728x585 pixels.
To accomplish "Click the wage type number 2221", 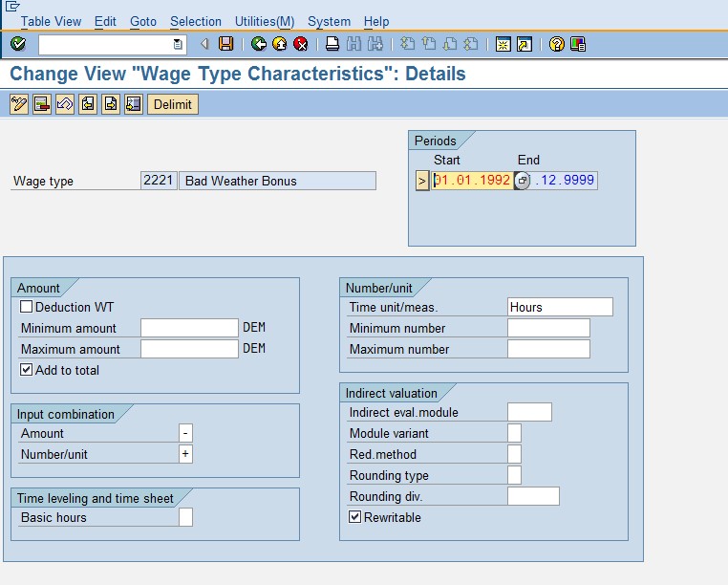I will coord(159,181).
